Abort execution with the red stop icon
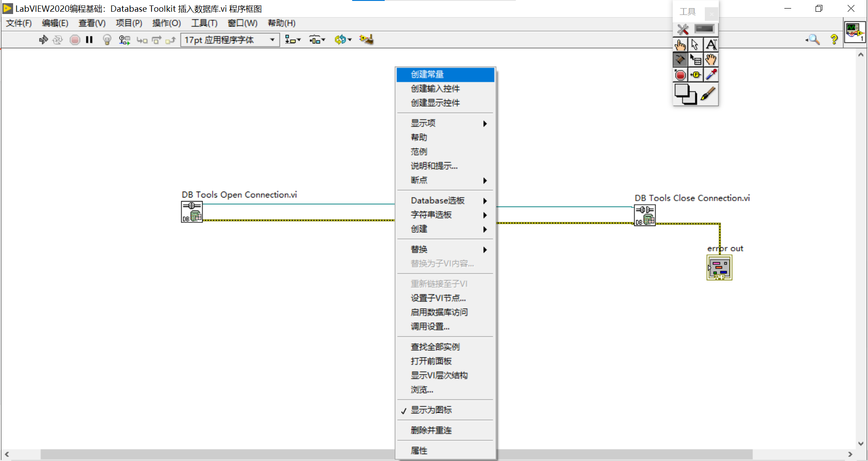The height and width of the screenshot is (461, 868). point(75,40)
